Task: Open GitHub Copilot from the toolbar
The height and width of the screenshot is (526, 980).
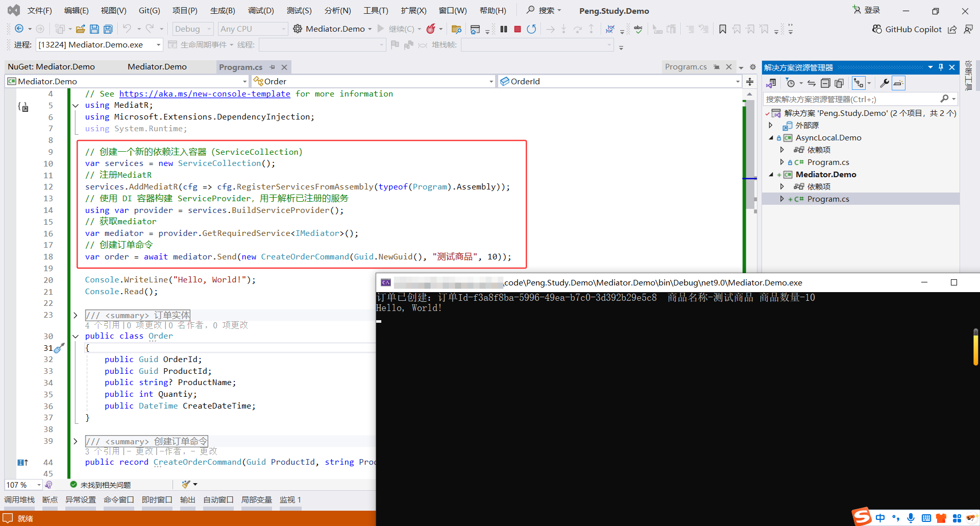Action: click(907, 29)
